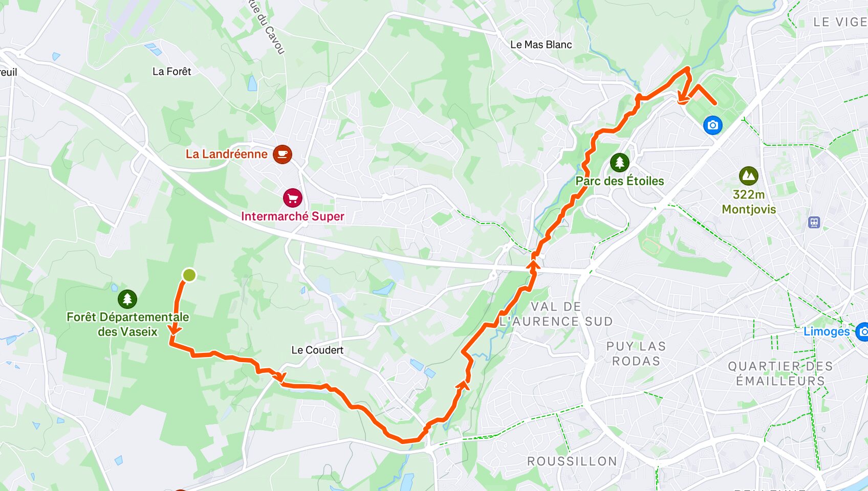Click the Intermarché Super shopping cart icon
Viewport: 868px width, 491px height.
(292, 198)
